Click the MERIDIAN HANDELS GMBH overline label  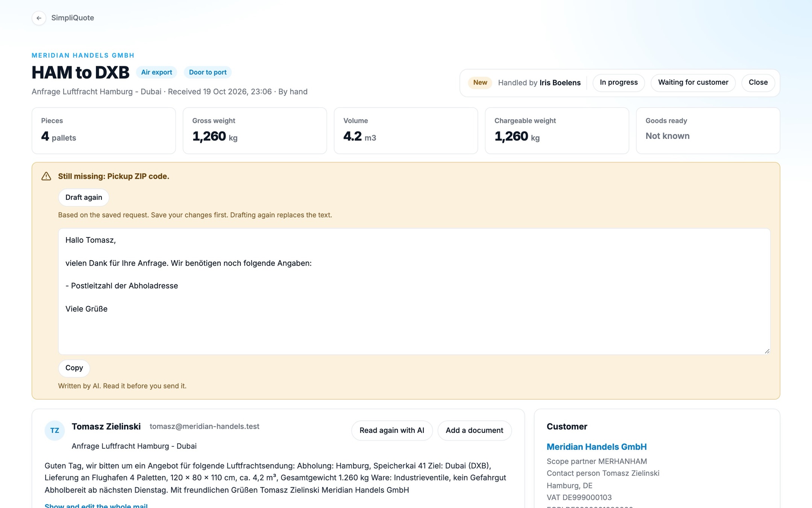click(x=83, y=55)
